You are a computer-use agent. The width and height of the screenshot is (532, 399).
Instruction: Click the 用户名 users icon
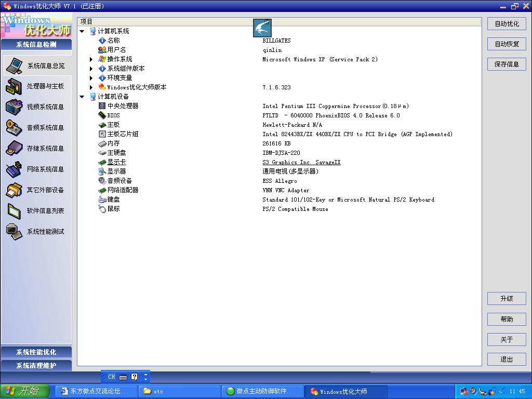[x=102, y=50]
